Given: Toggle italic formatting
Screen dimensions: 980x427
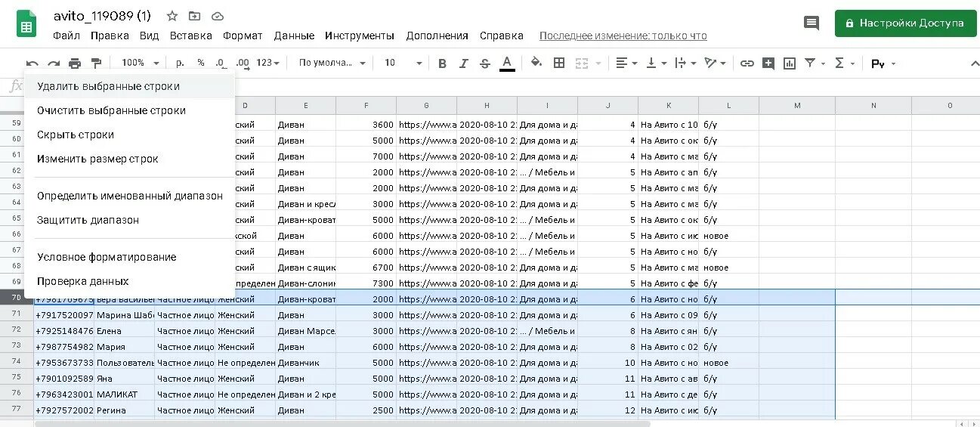Looking at the screenshot, I should pos(464,63).
